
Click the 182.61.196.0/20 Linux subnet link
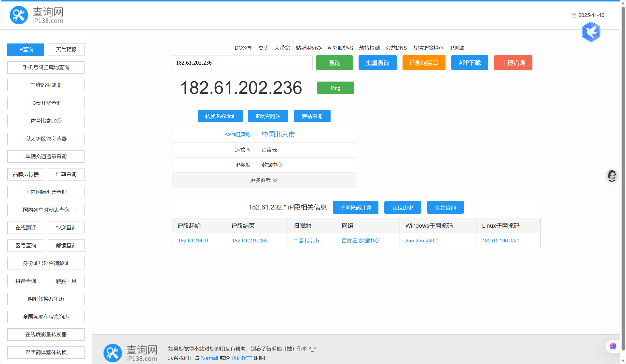tap(501, 240)
